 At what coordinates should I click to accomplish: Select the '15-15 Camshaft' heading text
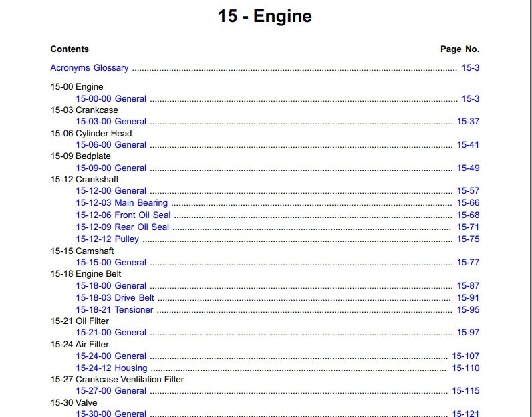(82, 251)
